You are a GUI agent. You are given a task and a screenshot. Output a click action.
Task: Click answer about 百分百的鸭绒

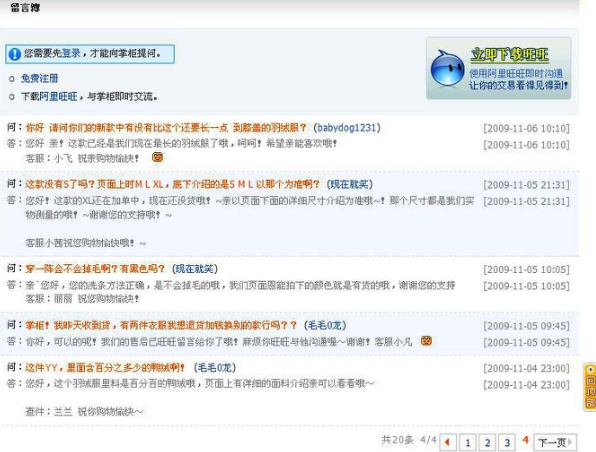click(200, 383)
